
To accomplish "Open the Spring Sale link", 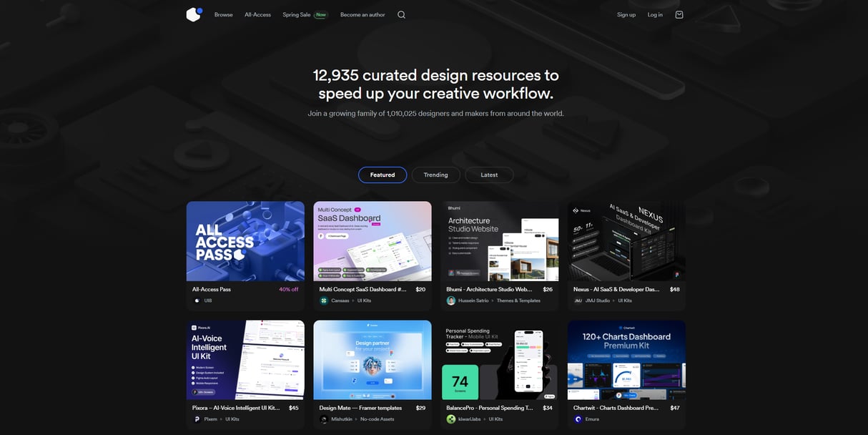I will (x=296, y=14).
